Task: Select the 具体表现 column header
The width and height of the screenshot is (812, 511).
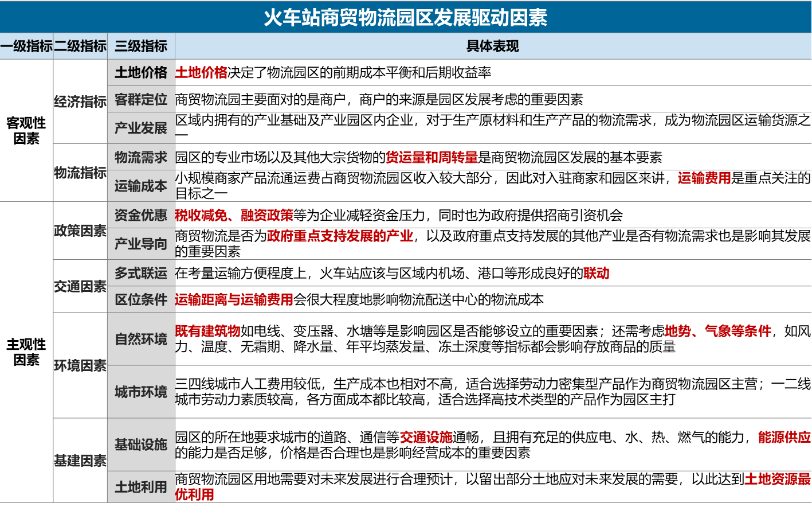Action: pyautogui.click(x=493, y=46)
